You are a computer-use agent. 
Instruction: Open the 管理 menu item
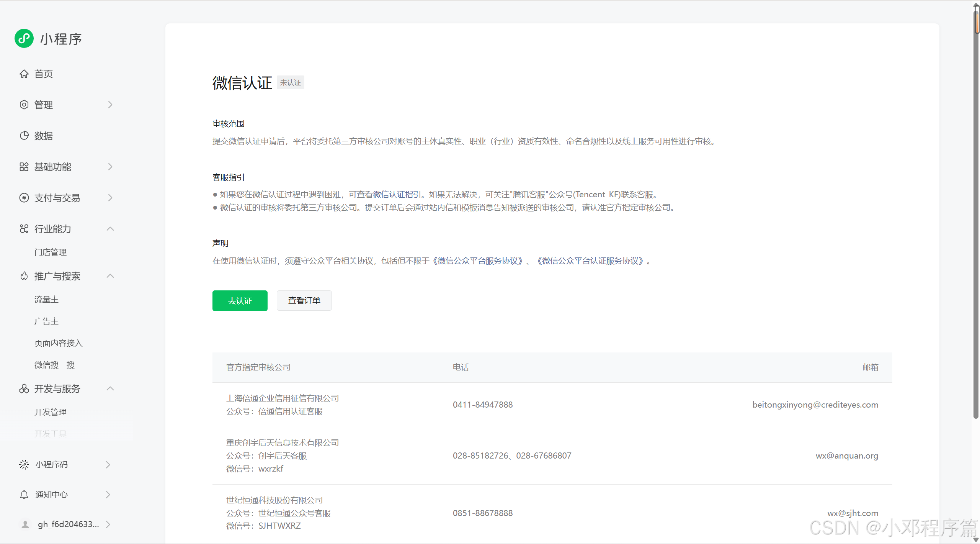point(44,105)
